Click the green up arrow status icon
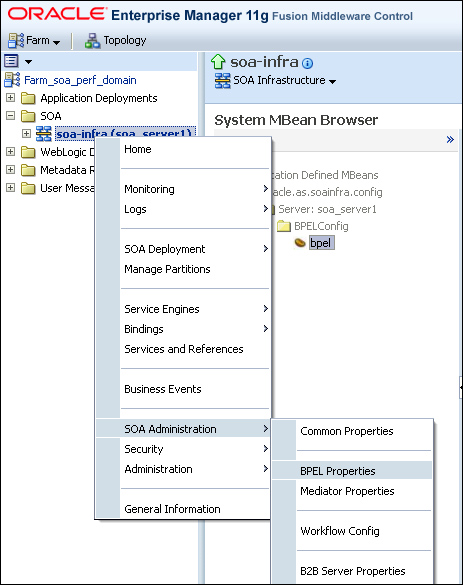 point(218,62)
